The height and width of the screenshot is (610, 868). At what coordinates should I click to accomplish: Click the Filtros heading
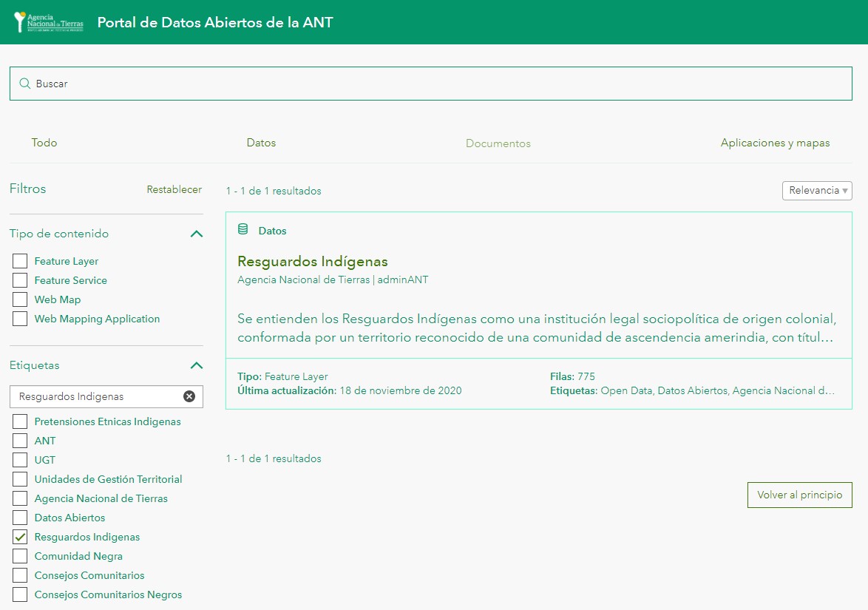tap(27, 189)
